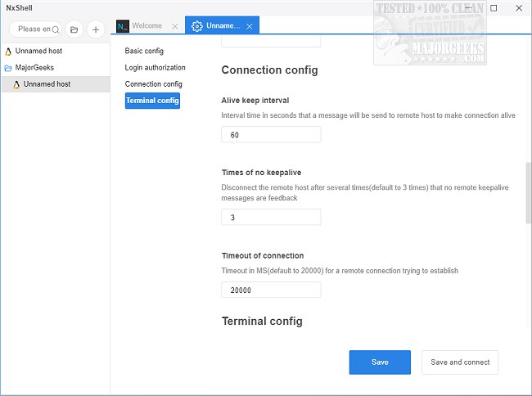Click the gear icon on the settings tab

196,26
